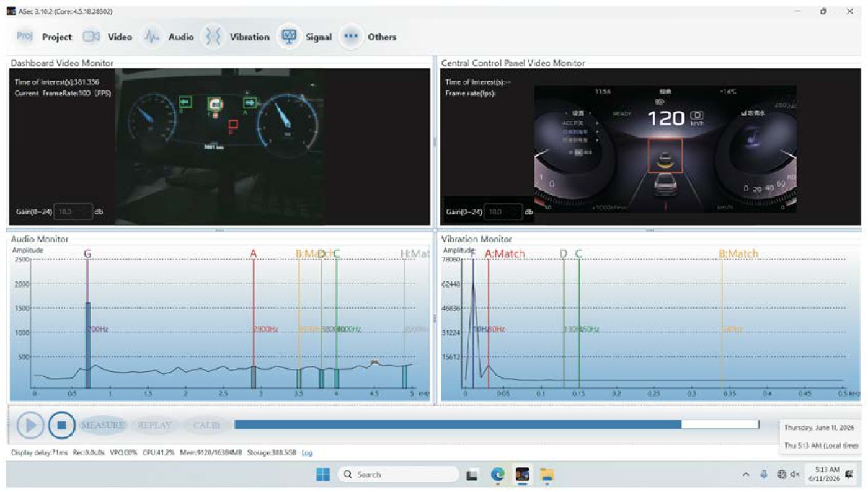Open the Project icon in toolbar
The image size is (868, 492).
[x=24, y=37]
